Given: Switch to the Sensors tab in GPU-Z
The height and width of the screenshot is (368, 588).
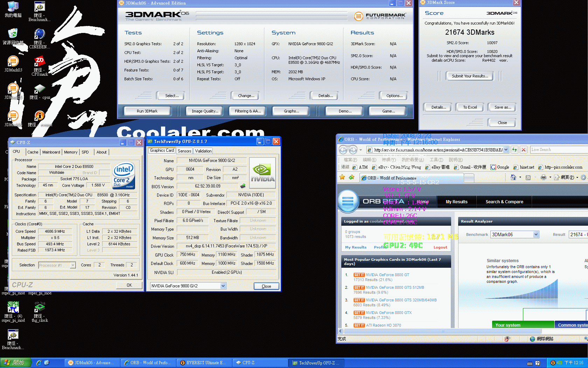Looking at the screenshot, I should (184, 151).
